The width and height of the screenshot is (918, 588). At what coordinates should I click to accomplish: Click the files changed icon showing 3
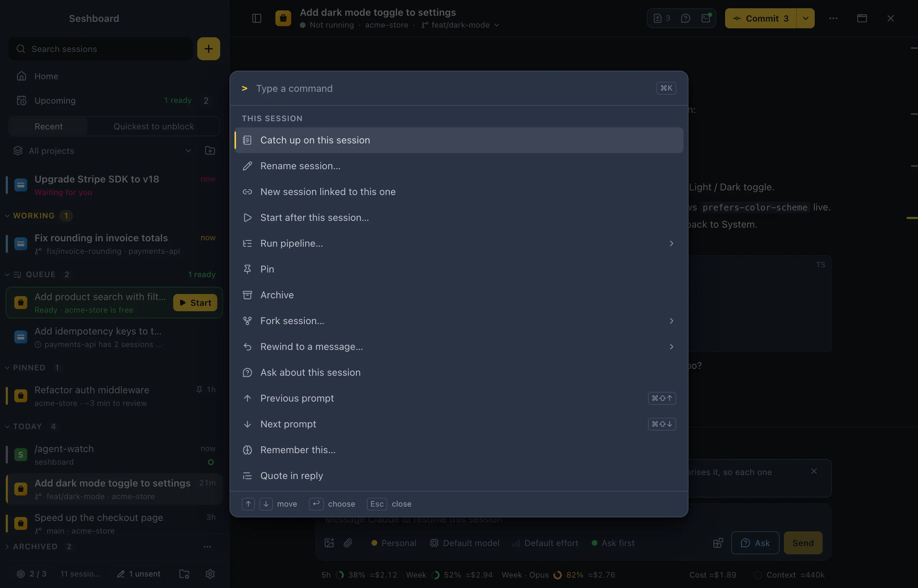[662, 18]
